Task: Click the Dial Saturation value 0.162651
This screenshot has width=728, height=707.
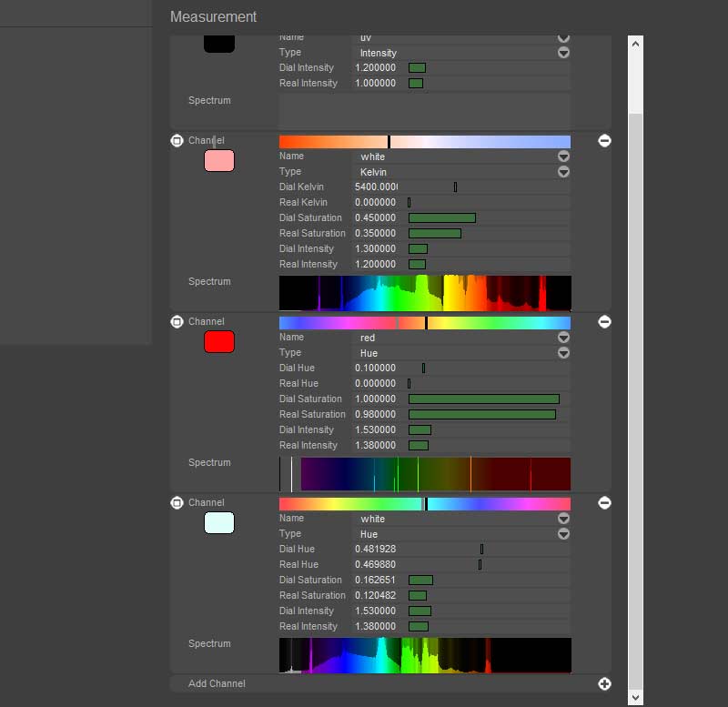Action: click(x=375, y=580)
